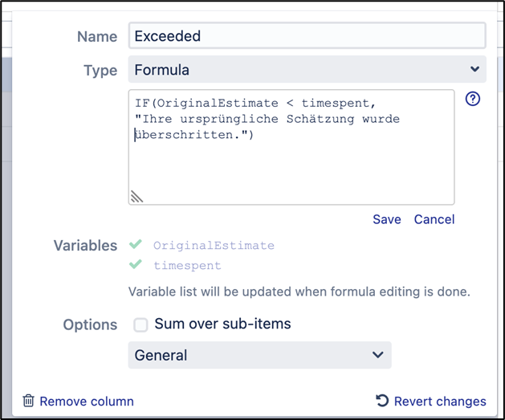
Task: Open the Type dropdown showing Formula
Action: [307, 69]
